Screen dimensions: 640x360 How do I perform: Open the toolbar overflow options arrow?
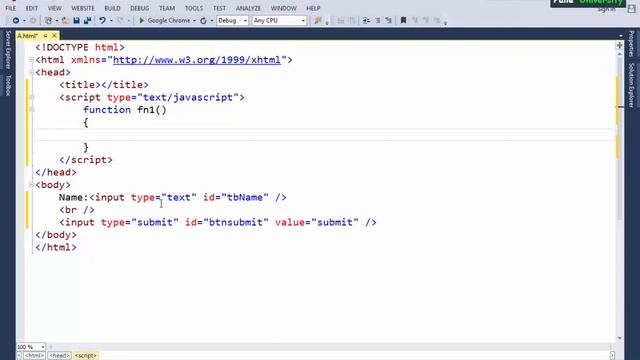click(x=445, y=22)
